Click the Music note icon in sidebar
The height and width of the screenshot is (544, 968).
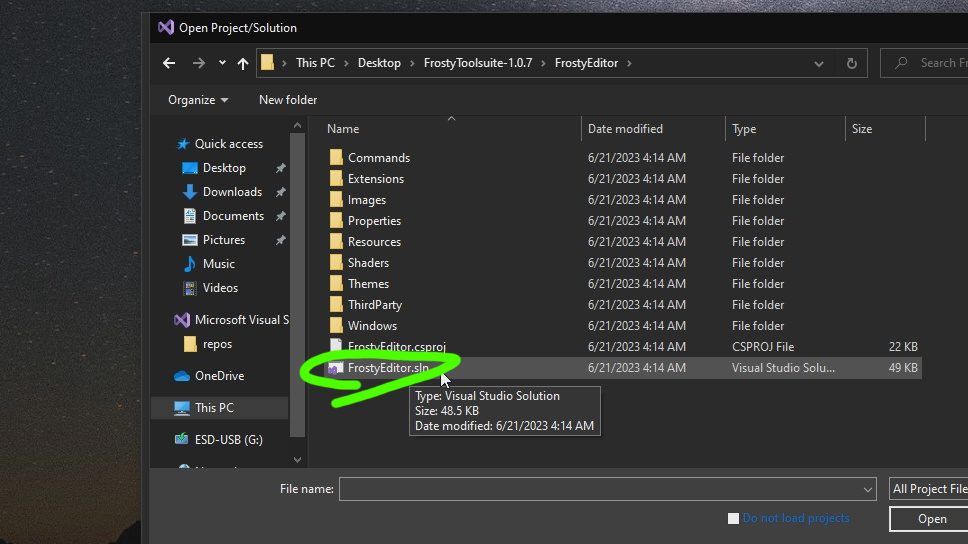pos(190,264)
